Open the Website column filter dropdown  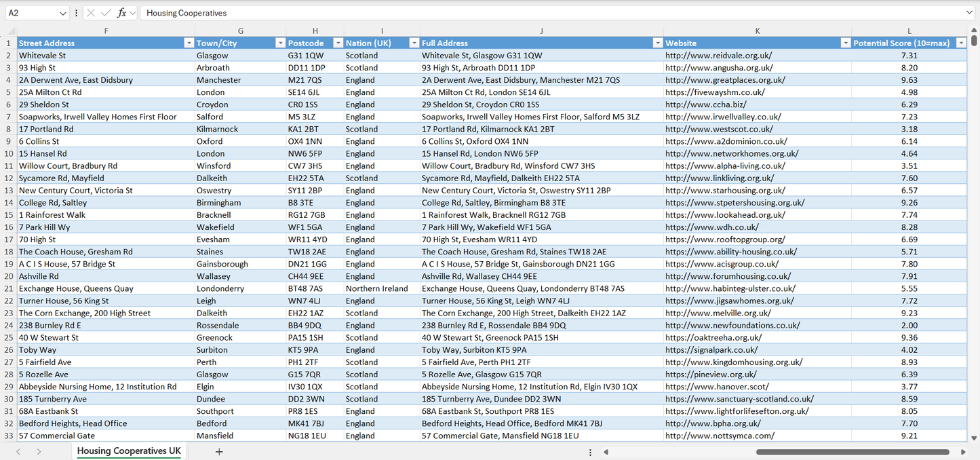coord(845,43)
